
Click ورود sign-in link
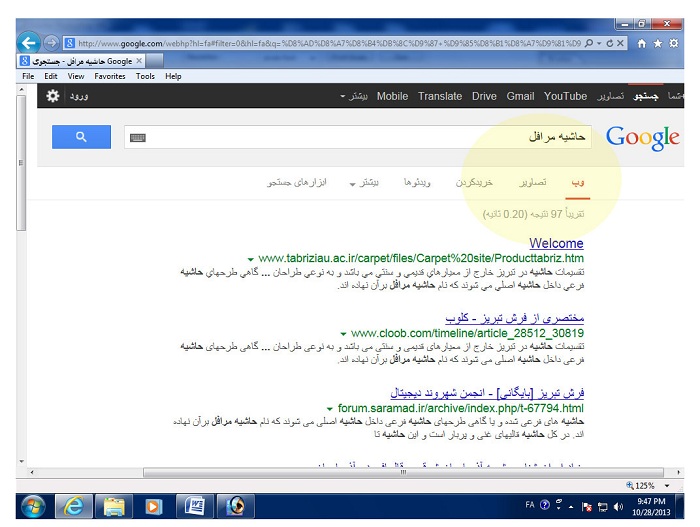coord(79,96)
